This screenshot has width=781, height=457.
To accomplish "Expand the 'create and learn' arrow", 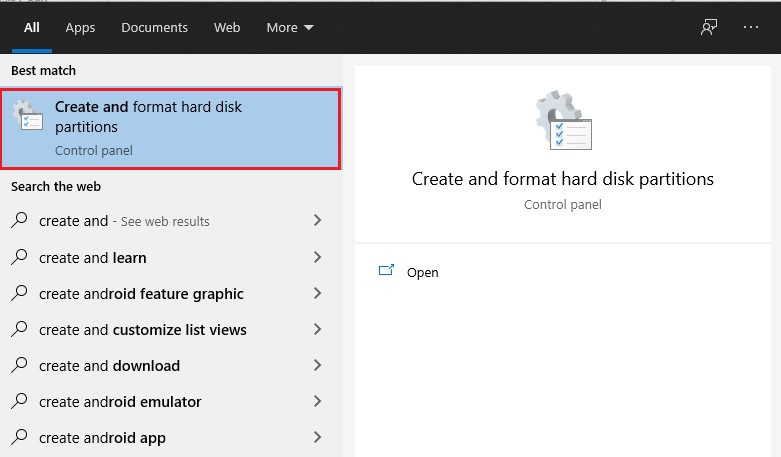I will coord(317,257).
